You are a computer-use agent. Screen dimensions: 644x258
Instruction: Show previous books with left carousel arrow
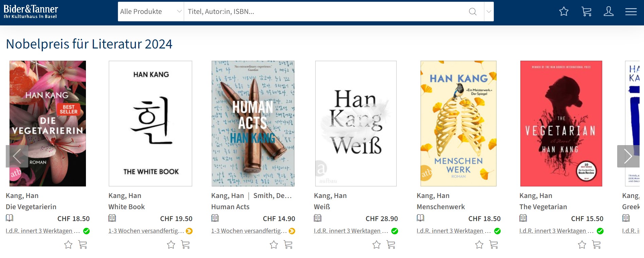pos(17,156)
